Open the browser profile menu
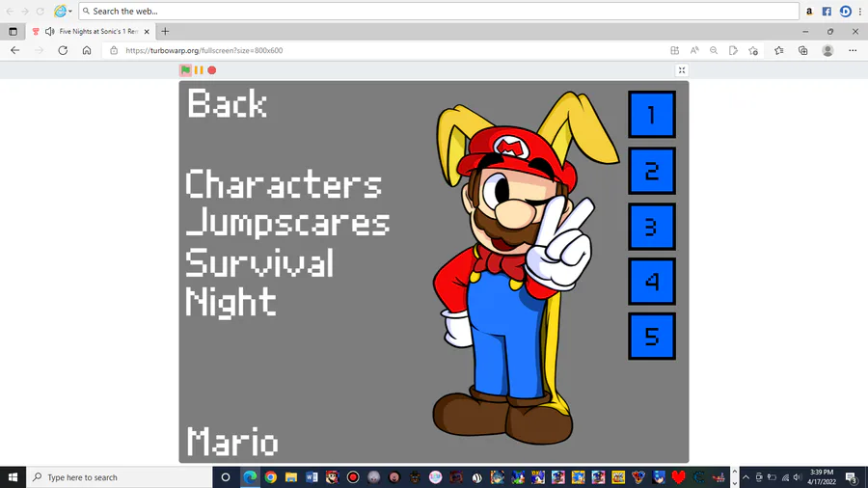 coord(827,50)
